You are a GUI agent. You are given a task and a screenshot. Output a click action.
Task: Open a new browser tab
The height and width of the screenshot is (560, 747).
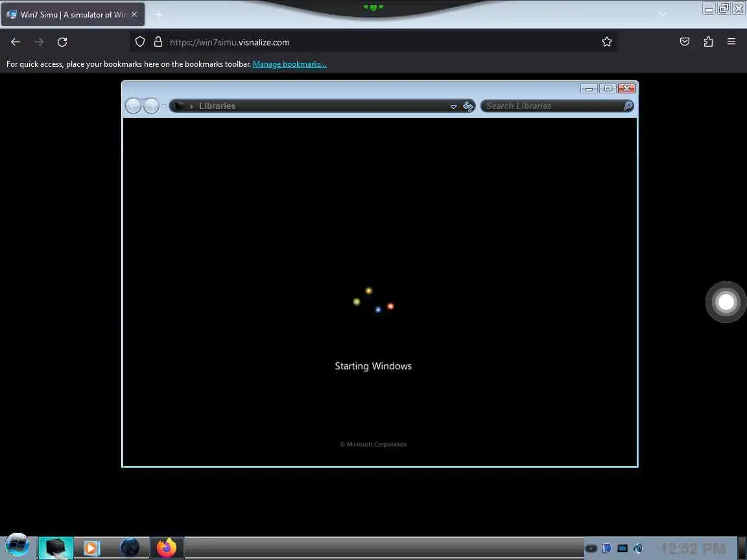coord(159,15)
